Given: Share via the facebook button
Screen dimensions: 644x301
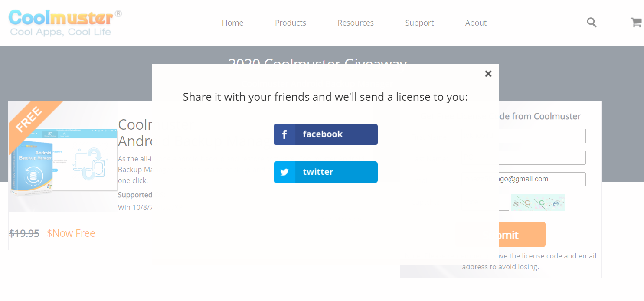Looking at the screenshot, I should point(326,134).
